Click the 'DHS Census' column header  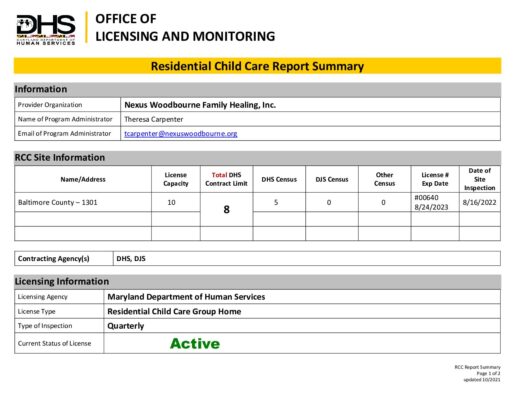[279, 179]
